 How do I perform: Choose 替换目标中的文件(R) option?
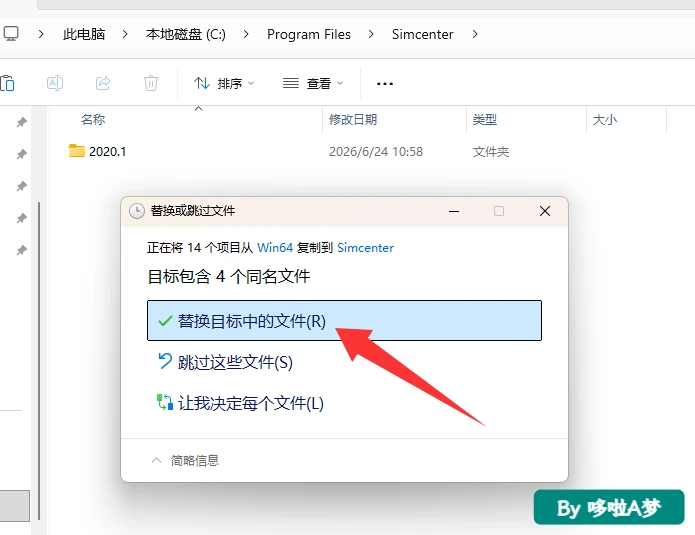click(344, 320)
